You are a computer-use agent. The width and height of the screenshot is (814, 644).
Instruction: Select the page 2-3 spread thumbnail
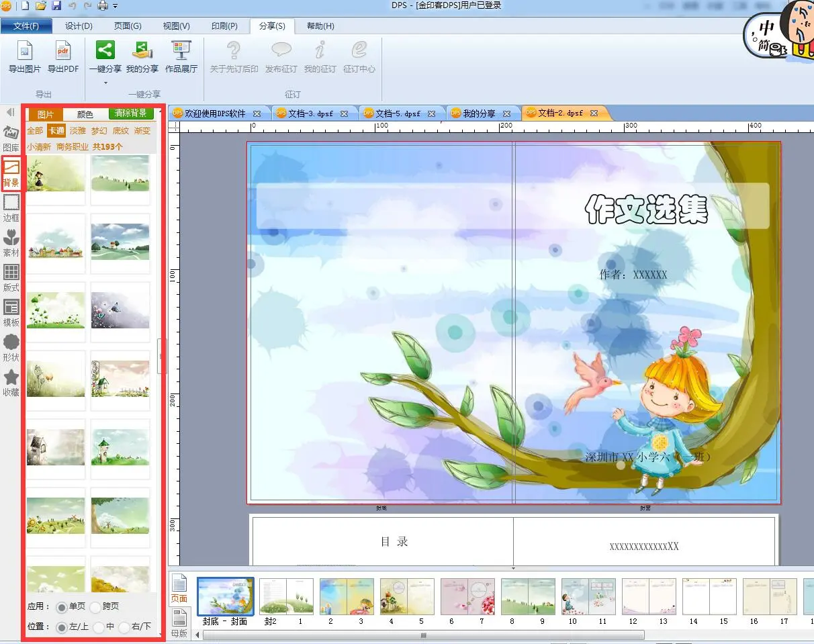[346, 596]
